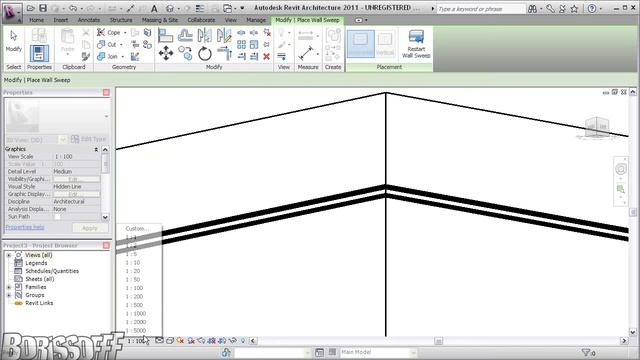Expand the Groups tree node

pyautogui.click(x=9, y=295)
